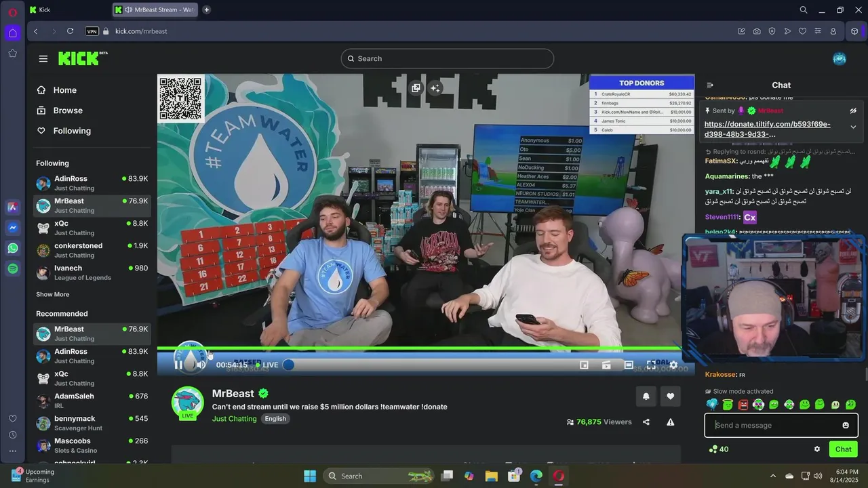Open WhatsApp in Opera sidebar

pos(13,249)
